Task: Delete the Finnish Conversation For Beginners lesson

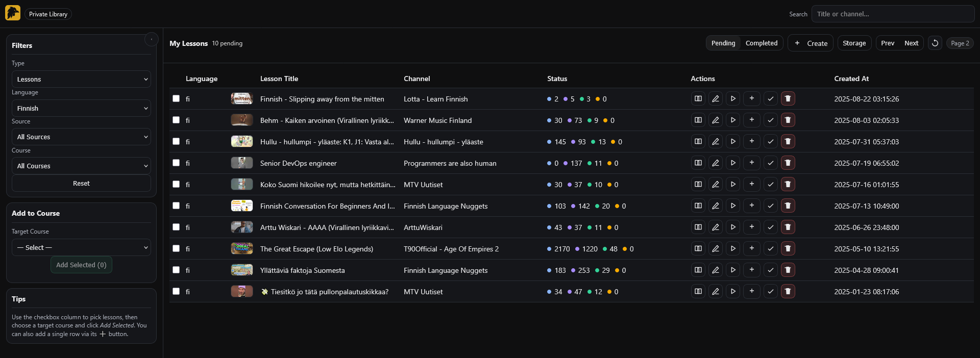Action: (x=788, y=206)
